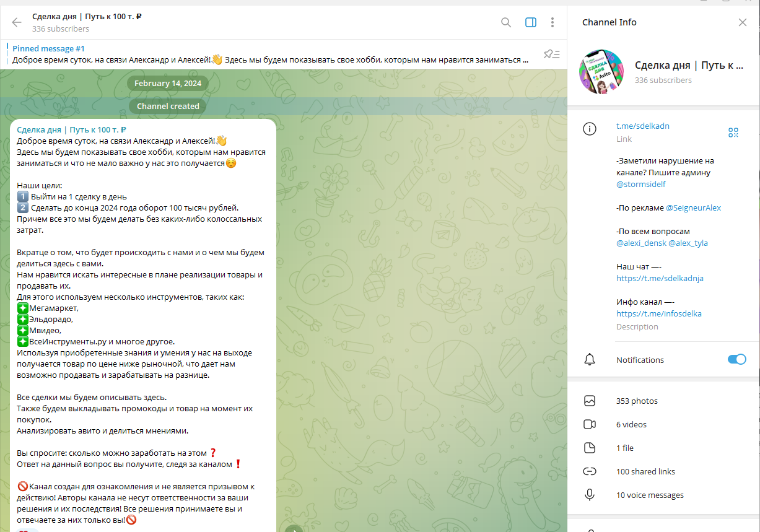Click the t.me/sdelkadn channel link
760x532 pixels.
642,126
